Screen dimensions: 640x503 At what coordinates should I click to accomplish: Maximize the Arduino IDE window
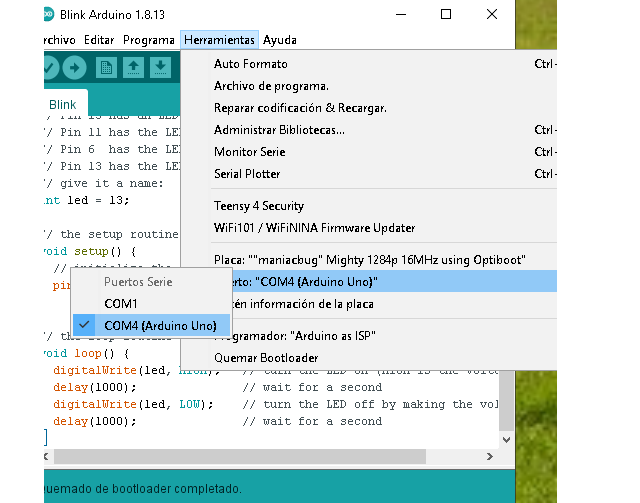tap(446, 15)
